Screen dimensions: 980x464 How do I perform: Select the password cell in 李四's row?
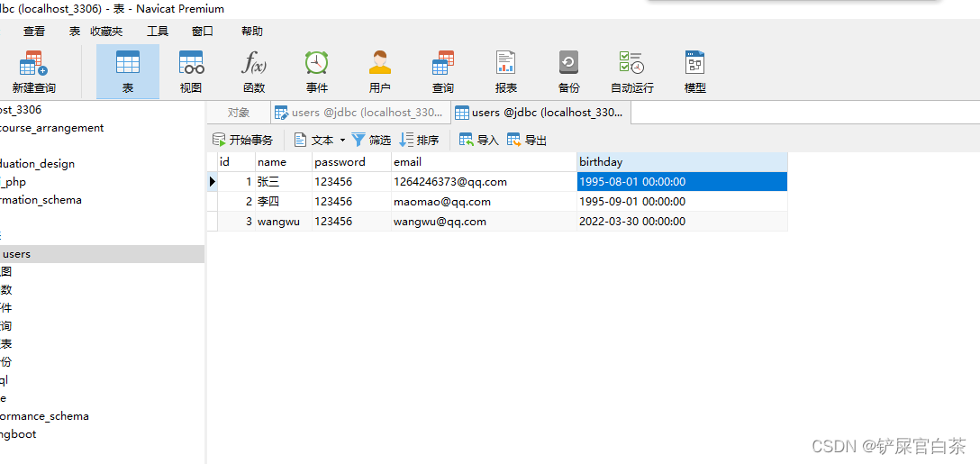coord(352,202)
